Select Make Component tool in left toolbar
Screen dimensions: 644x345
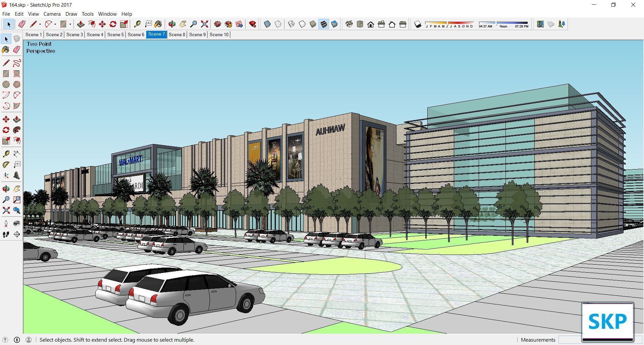tap(16, 39)
